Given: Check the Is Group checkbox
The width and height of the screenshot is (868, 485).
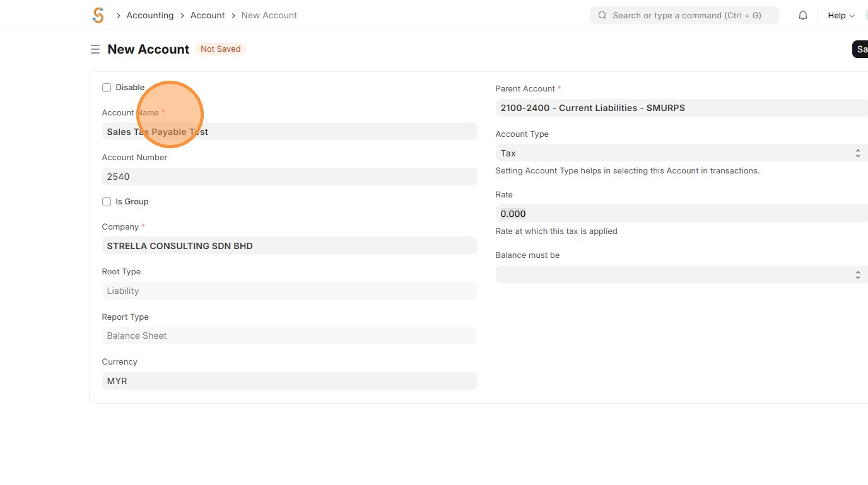Looking at the screenshot, I should tap(107, 202).
